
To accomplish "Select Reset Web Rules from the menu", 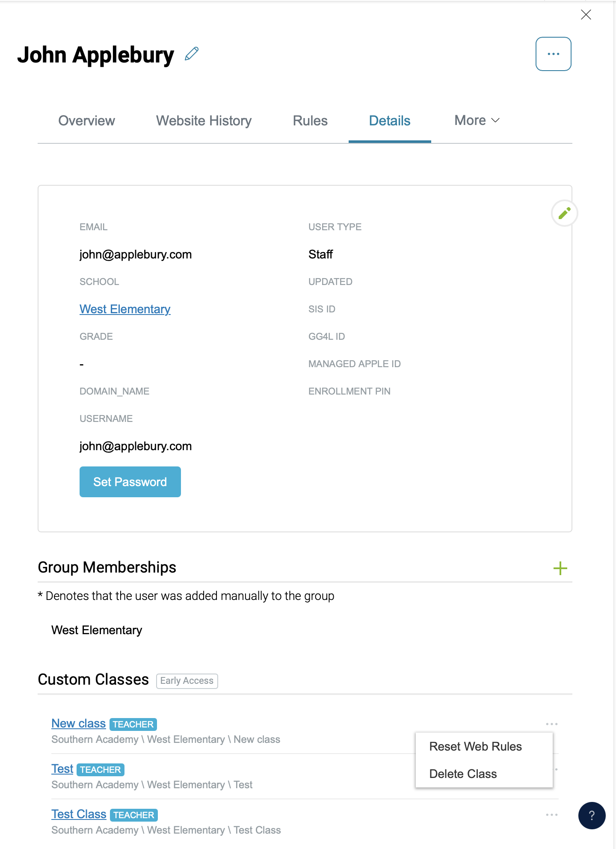I will 475,746.
